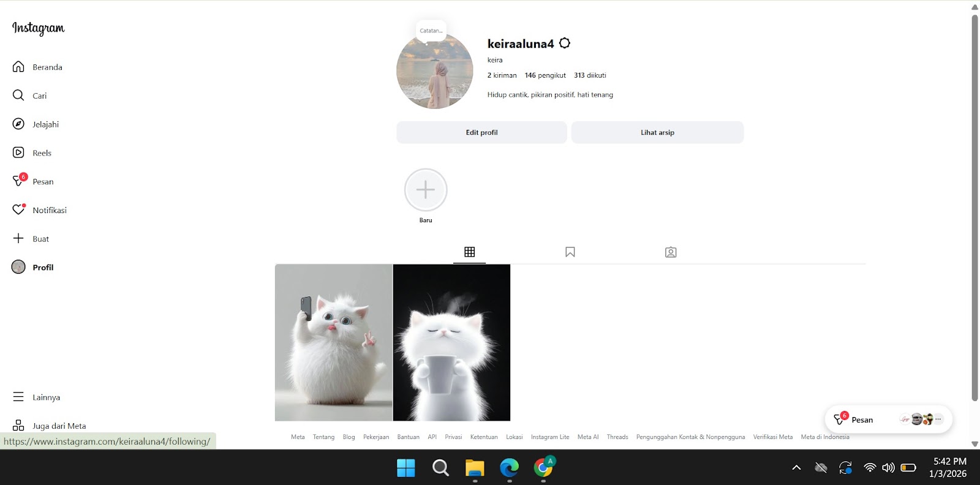Switch to the tagged photos tab
Image resolution: width=980 pixels, height=485 pixels.
coord(671,252)
